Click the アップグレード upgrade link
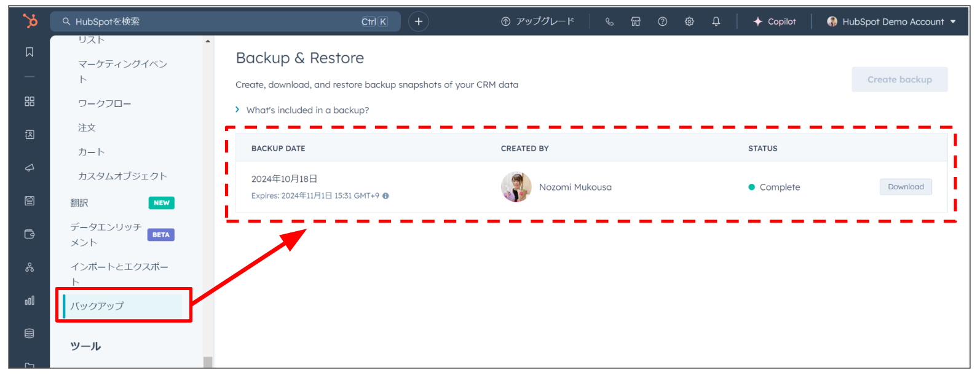 [538, 22]
